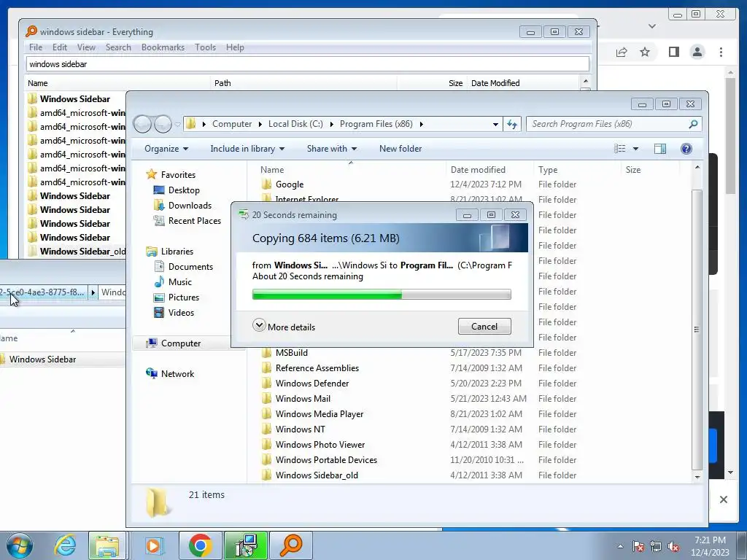Select the Windows Defender folder row
This screenshot has width=747, height=560.
[419, 384]
